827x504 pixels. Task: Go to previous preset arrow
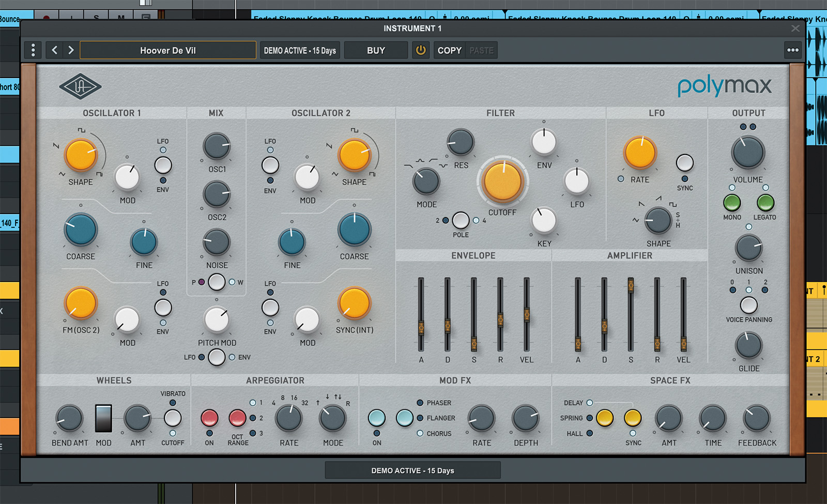click(x=54, y=50)
